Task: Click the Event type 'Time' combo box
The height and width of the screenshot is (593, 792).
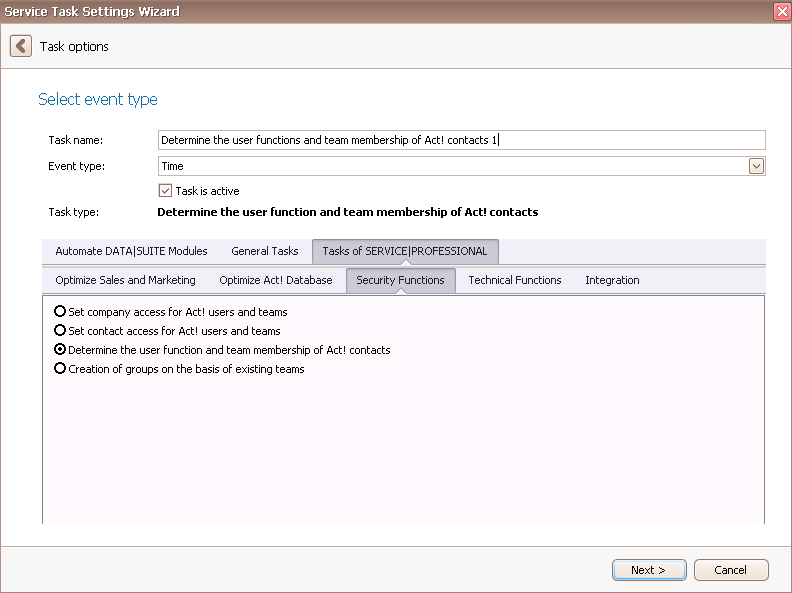Action: pyautogui.click(x=462, y=166)
